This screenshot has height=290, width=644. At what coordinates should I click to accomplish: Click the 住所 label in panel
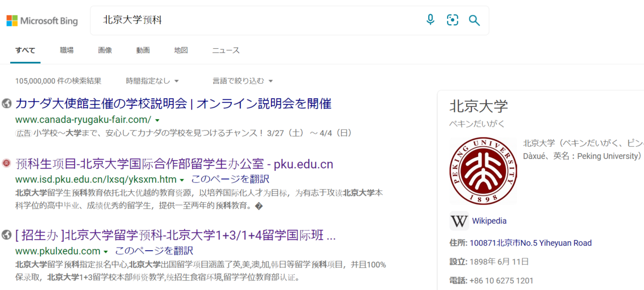(458, 243)
